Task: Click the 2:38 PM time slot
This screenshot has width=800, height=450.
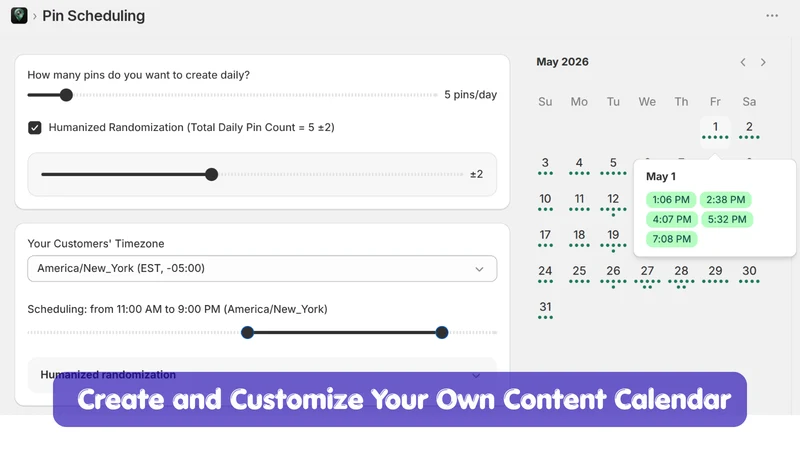Action: pos(726,199)
